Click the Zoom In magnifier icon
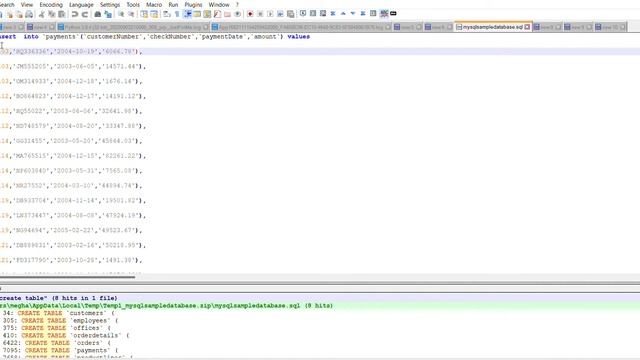 coord(121,14)
